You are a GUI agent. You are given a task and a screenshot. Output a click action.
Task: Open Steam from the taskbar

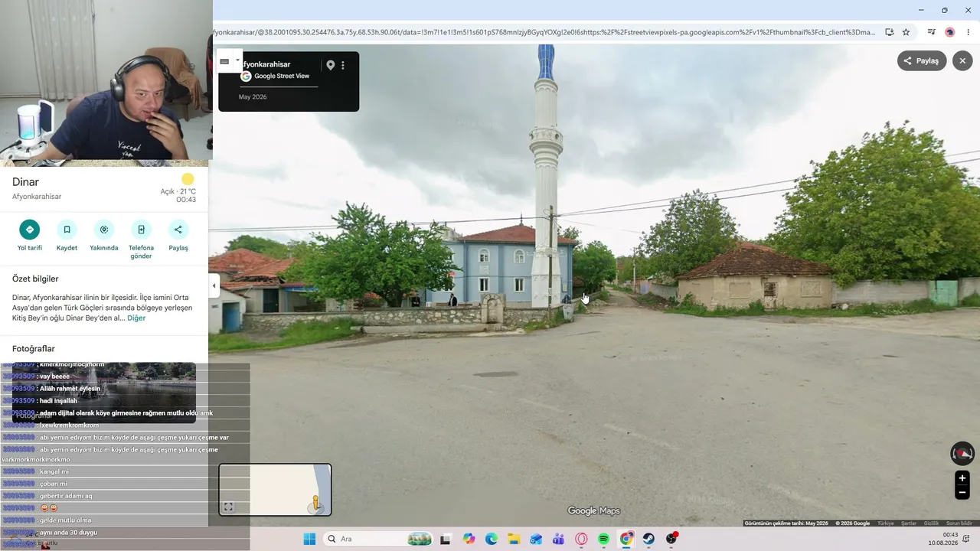(x=648, y=539)
